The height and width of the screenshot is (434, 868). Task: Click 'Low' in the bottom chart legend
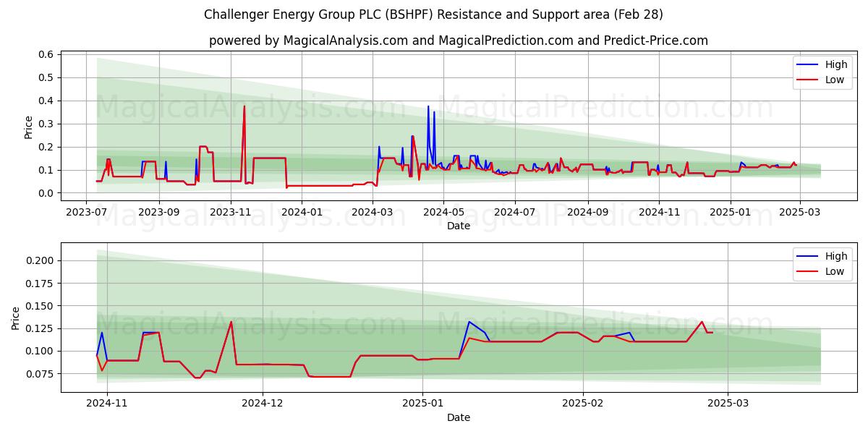click(x=835, y=271)
